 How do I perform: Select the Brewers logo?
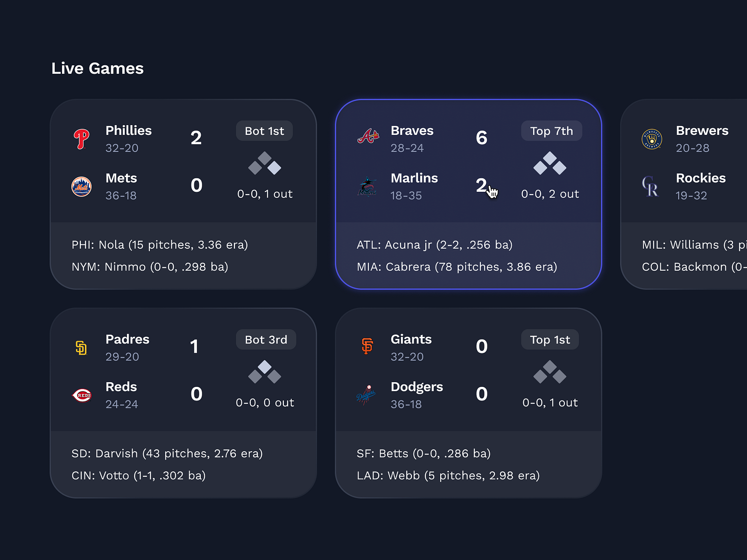[652, 137]
